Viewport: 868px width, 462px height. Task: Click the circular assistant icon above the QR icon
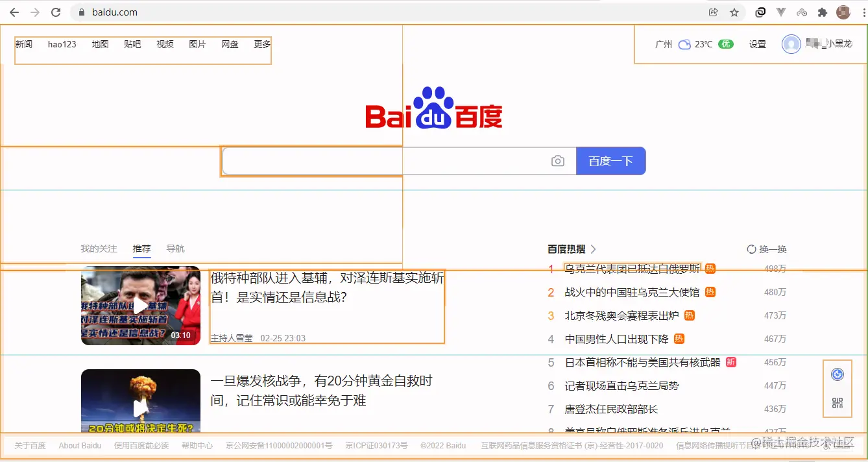point(838,374)
